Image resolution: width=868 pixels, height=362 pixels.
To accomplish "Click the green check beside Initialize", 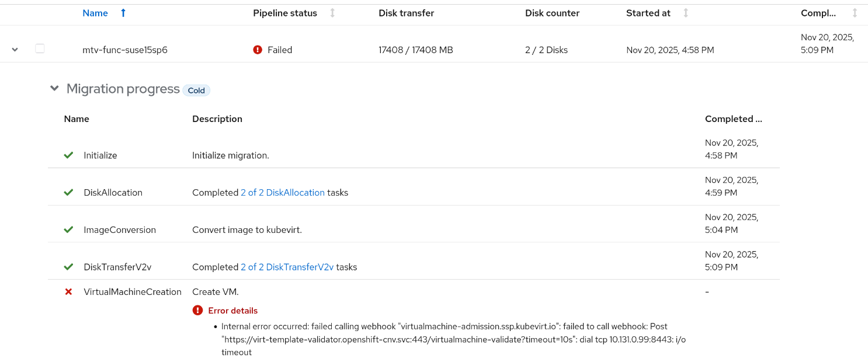I will point(68,155).
